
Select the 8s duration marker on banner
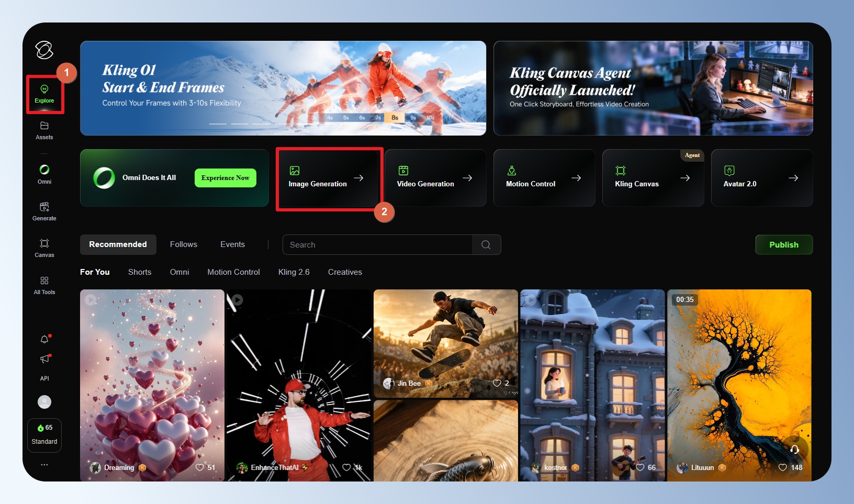point(395,118)
